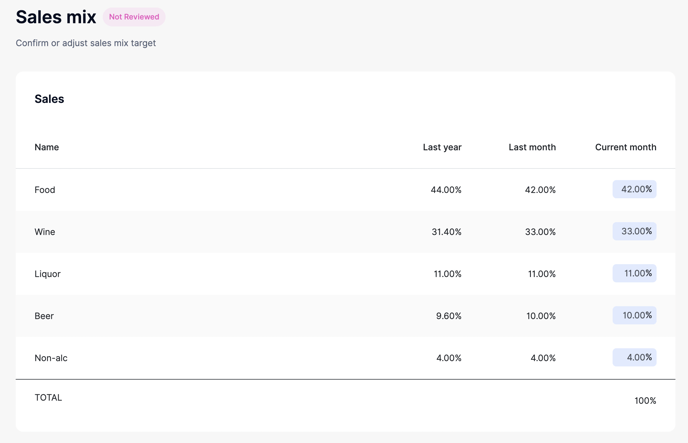This screenshot has width=688, height=443.
Task: Click Wine's last year value 31.40%
Action: pos(446,232)
